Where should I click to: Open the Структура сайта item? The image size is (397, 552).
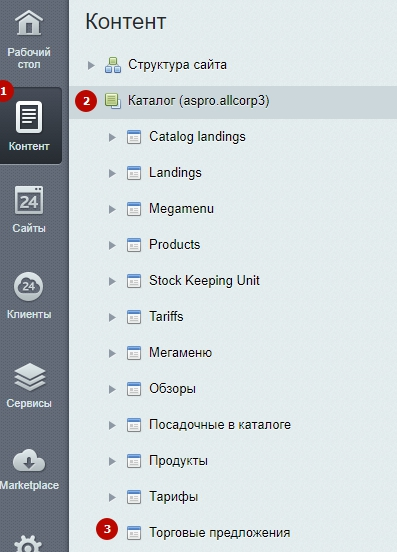[x=177, y=65]
